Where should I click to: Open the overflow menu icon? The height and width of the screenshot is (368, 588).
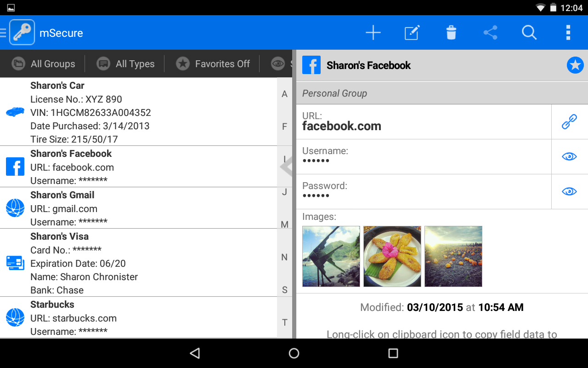[x=568, y=32]
